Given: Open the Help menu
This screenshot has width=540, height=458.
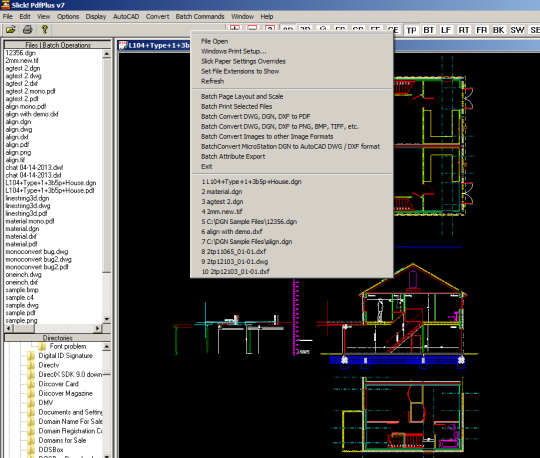Looking at the screenshot, I should (x=267, y=17).
